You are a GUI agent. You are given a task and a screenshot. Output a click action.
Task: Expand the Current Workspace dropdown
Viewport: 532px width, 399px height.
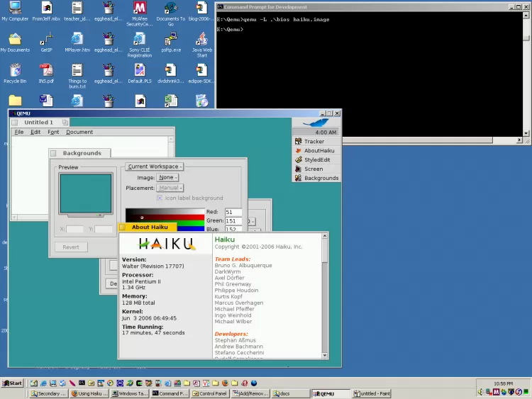[x=154, y=167]
